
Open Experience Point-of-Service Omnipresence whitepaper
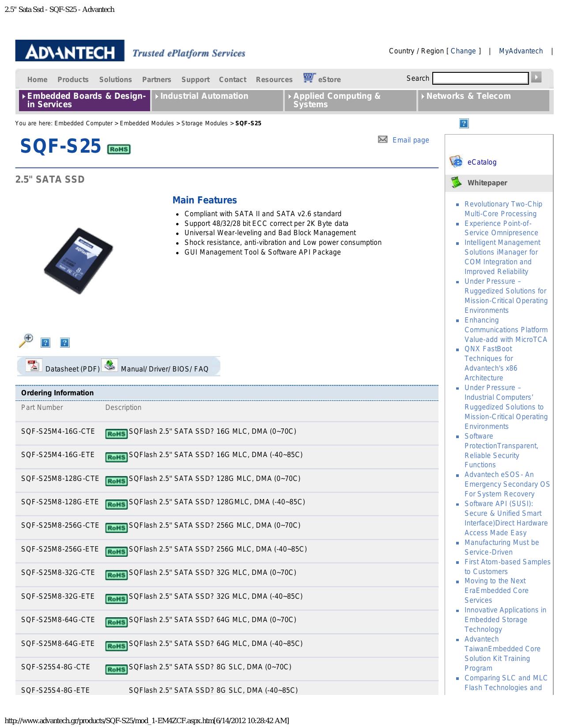(x=501, y=228)
